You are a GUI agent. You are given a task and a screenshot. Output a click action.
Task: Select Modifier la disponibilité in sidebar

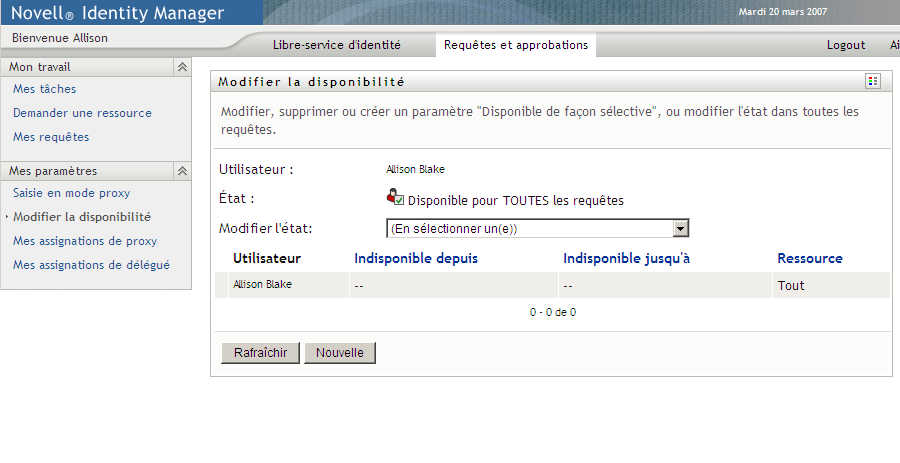click(82, 217)
